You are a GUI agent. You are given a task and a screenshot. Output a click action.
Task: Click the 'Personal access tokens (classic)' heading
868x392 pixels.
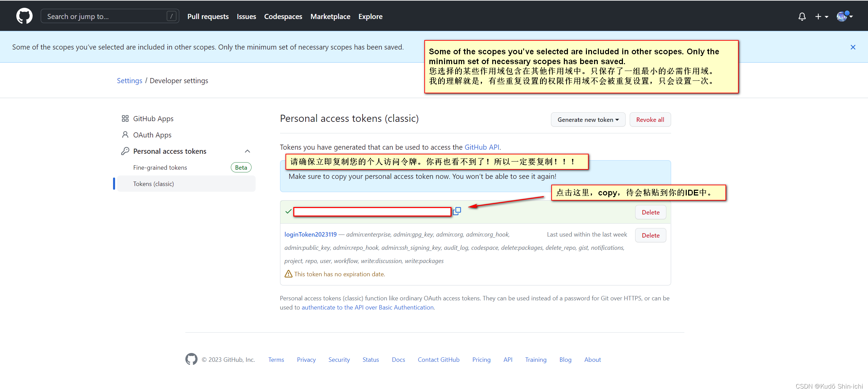coord(349,118)
